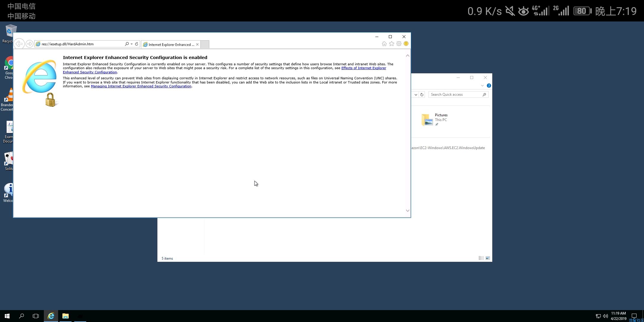Refresh the File Explorer address bar
The image size is (644, 322).
pyautogui.click(x=422, y=95)
